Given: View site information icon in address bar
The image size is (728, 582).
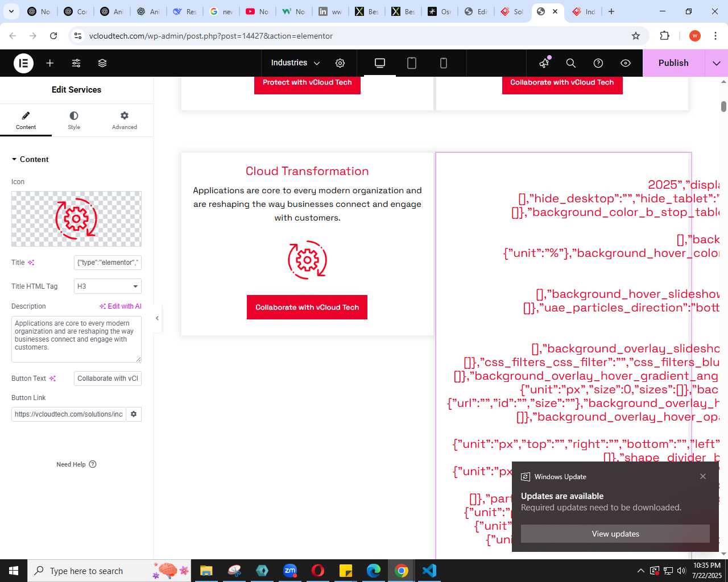Looking at the screenshot, I should [x=78, y=36].
